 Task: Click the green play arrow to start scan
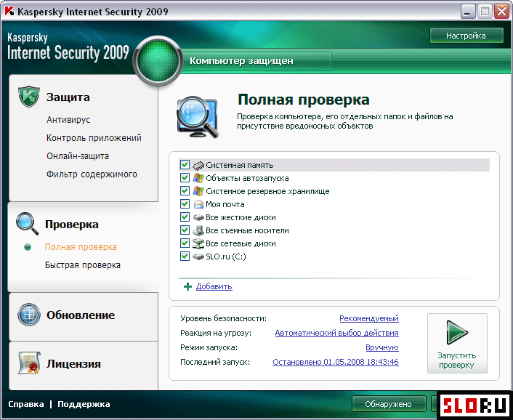coord(457,332)
